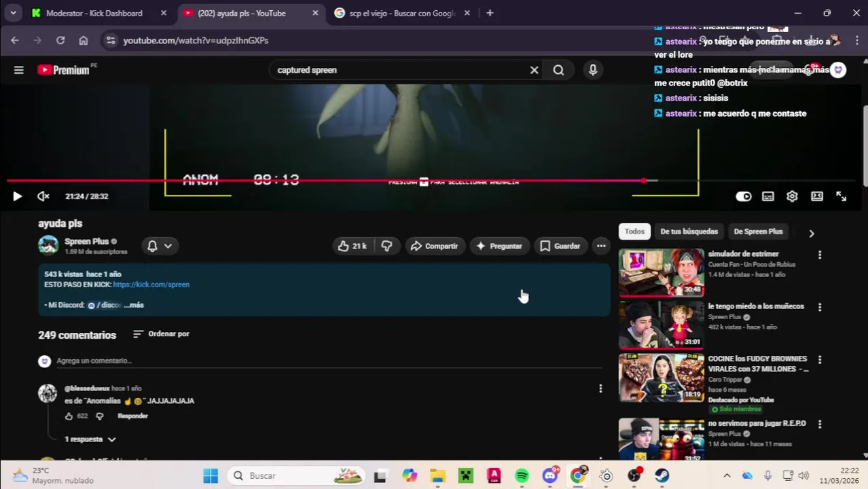Screen dimensions: 868x489
Task: Switch to scp el viejo Google tab
Action: 401,13
